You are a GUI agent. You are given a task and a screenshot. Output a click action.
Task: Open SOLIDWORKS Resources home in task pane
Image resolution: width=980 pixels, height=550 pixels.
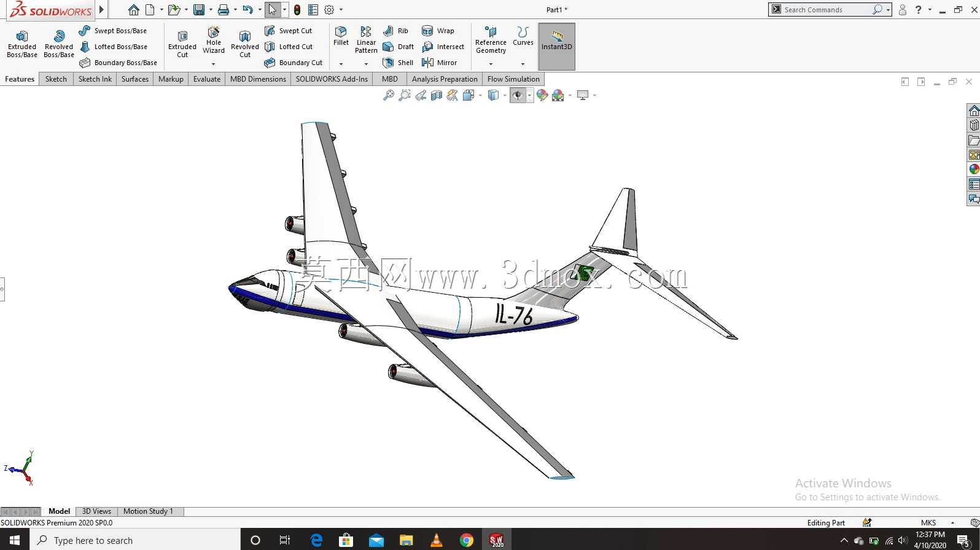(x=974, y=111)
